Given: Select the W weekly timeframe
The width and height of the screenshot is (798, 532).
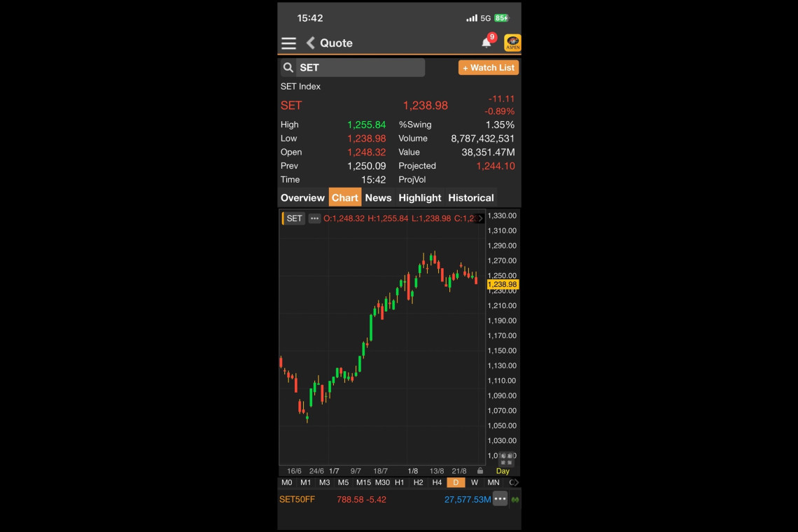Looking at the screenshot, I should pyautogui.click(x=475, y=482).
